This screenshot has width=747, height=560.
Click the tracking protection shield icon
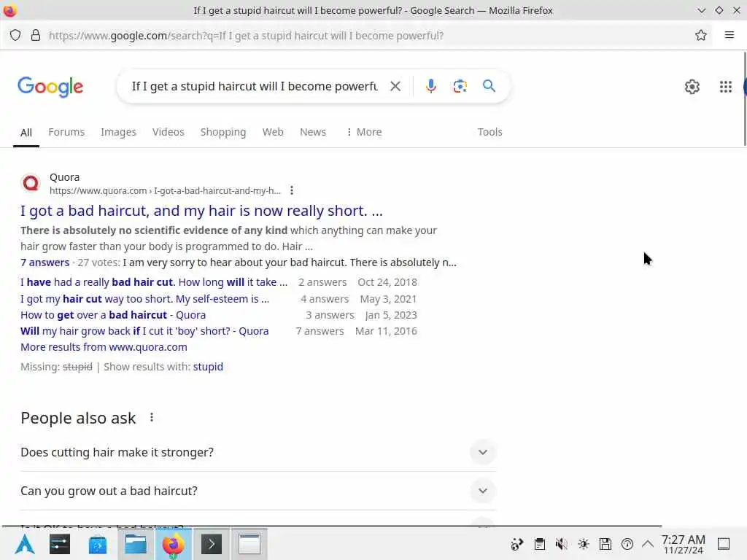pos(15,35)
